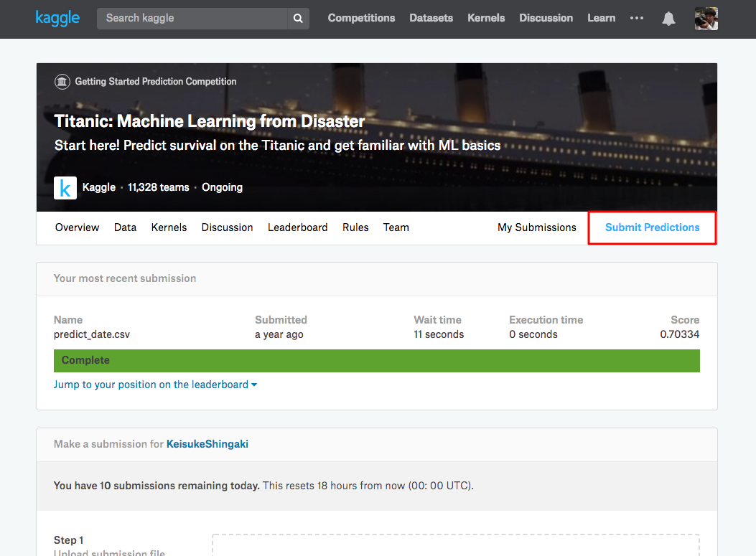Click the '10 submissions remaining today' notice
The height and width of the screenshot is (556, 756).
point(157,486)
